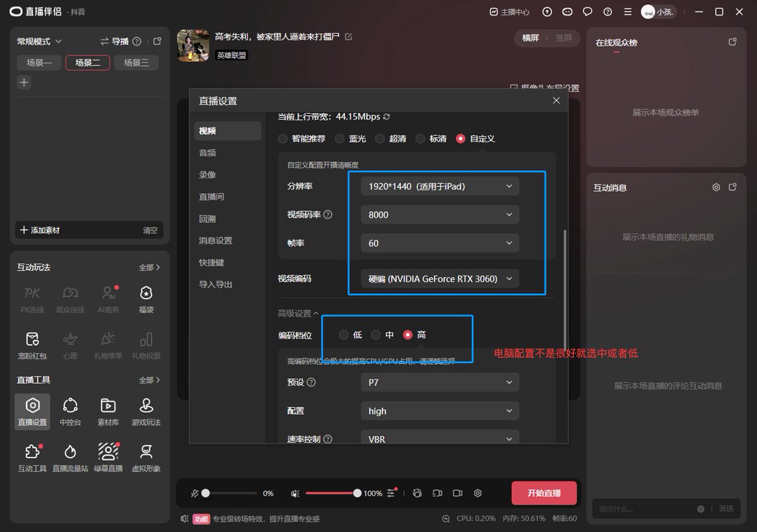Open the 游戏玩法 tool
This screenshot has height=532, width=757.
click(x=146, y=412)
